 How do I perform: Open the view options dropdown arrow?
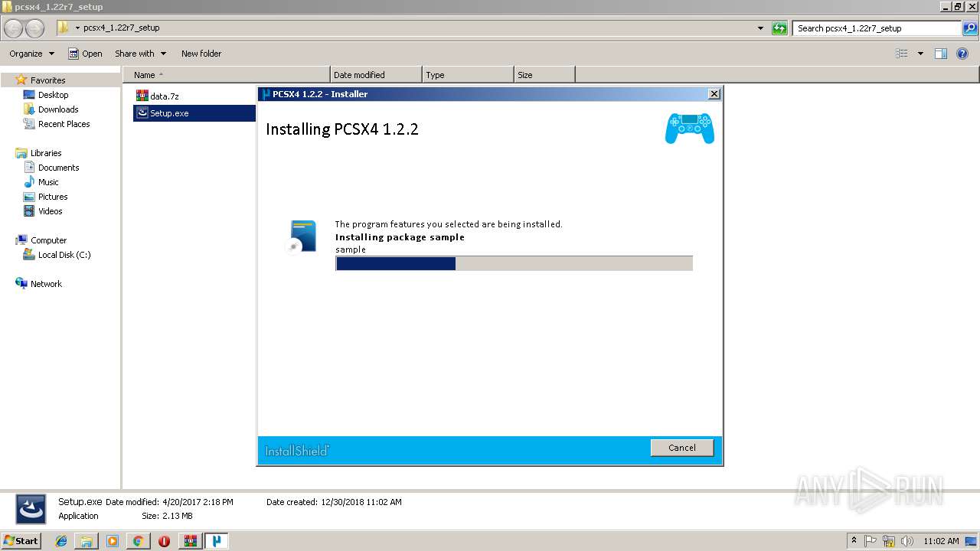920,54
